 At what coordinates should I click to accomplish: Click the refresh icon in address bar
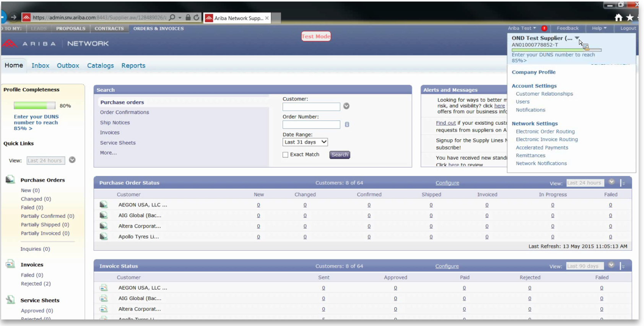[x=196, y=18]
